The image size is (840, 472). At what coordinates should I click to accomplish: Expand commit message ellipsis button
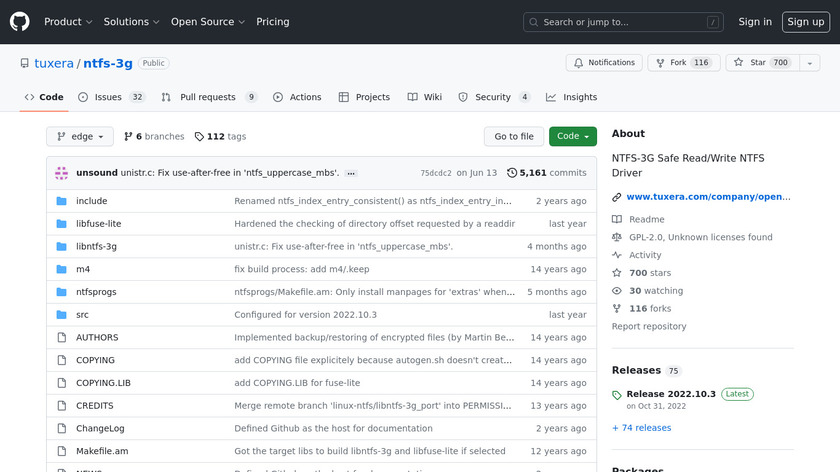[x=351, y=173]
